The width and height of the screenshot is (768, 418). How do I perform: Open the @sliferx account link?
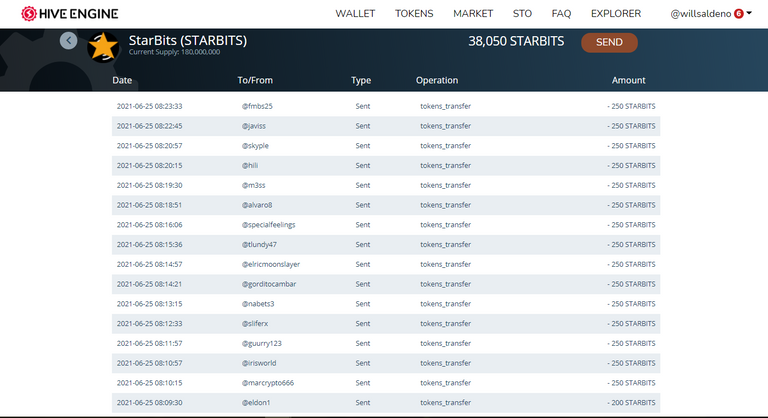(x=255, y=323)
